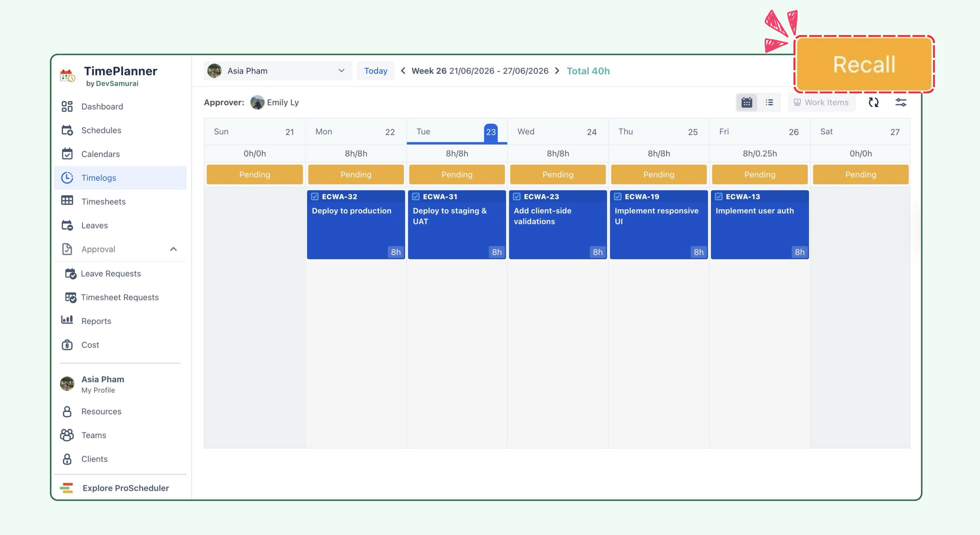980x535 pixels.
Task: Open Implement responsive UI card title
Action: [x=656, y=216]
